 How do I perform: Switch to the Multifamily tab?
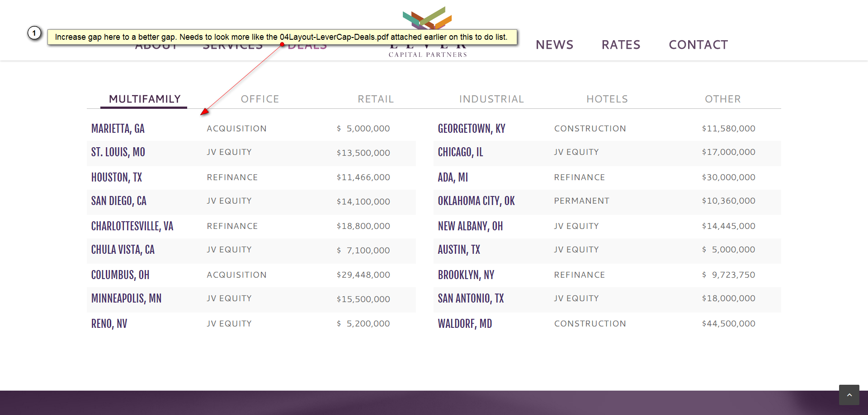coord(145,99)
